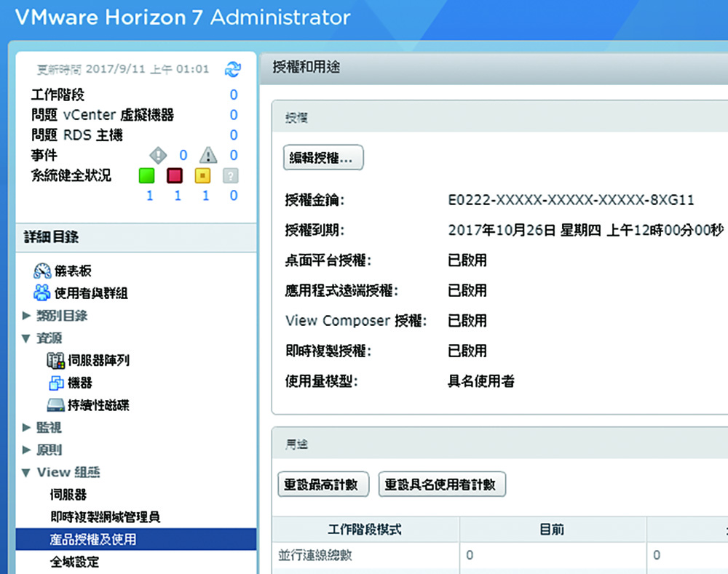Click the diamond error event icon
Screen dimensions: 728x574
[x=158, y=155]
